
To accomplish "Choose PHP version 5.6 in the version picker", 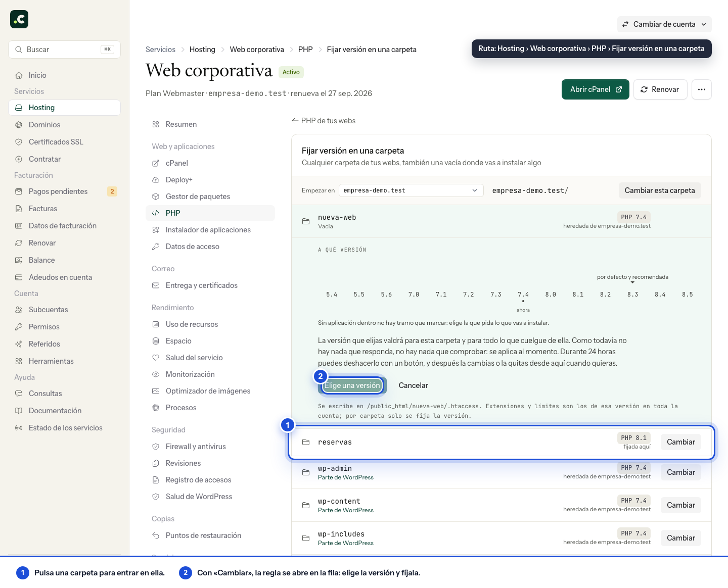I will click(386, 295).
